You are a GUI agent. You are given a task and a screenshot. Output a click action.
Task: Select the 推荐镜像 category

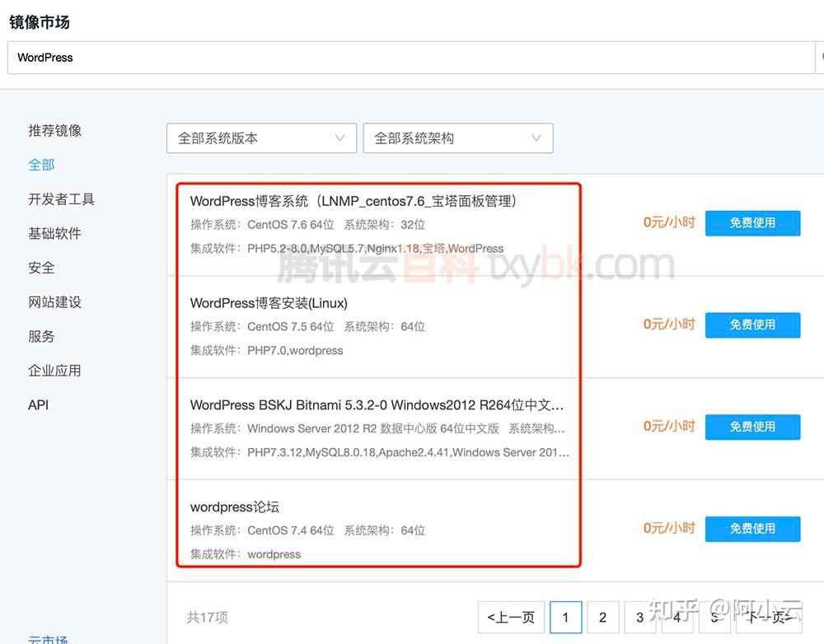[54, 130]
